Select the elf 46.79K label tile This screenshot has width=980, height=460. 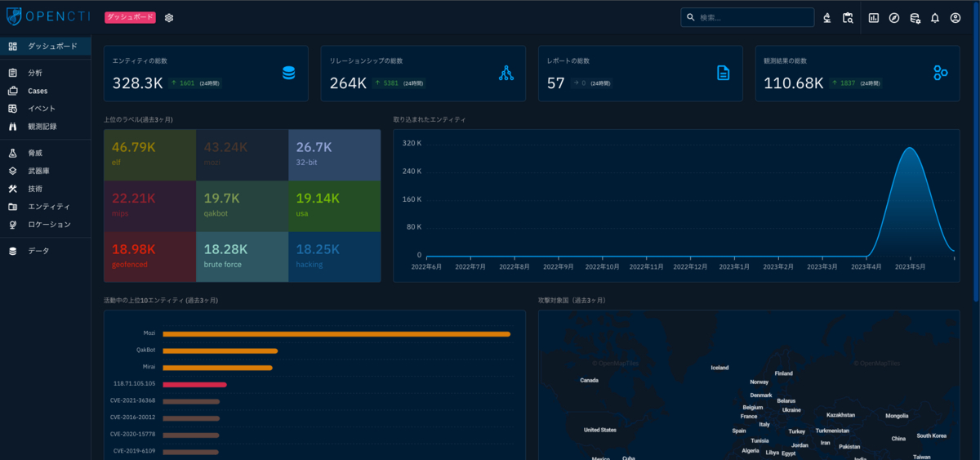(149, 154)
